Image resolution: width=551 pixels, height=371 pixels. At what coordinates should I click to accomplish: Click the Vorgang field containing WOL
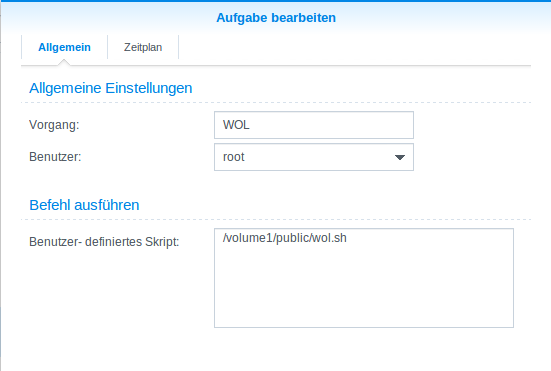(314, 125)
